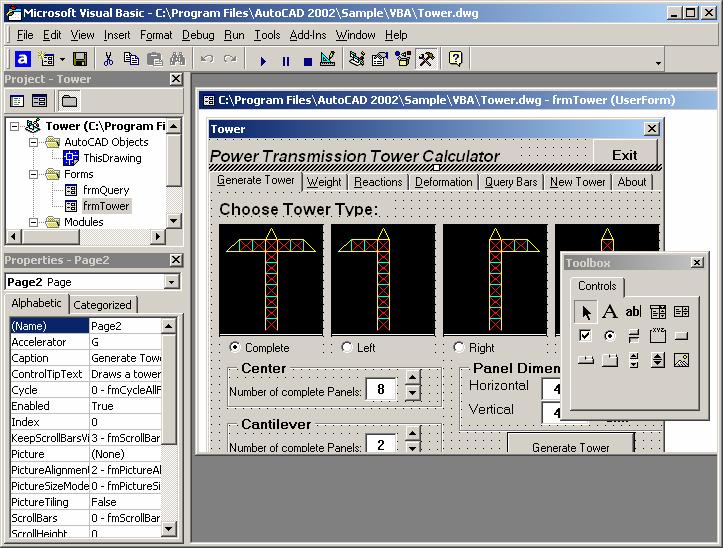Image resolution: width=723 pixels, height=548 pixels.
Task: Select the ListBox control in the Toolbox
Action: click(x=682, y=312)
